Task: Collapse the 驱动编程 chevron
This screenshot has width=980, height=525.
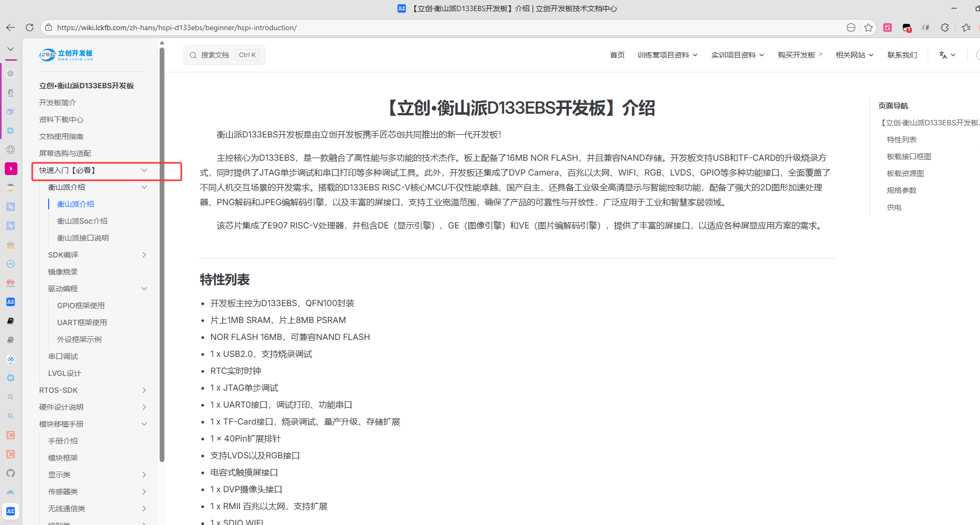Action: click(x=144, y=289)
